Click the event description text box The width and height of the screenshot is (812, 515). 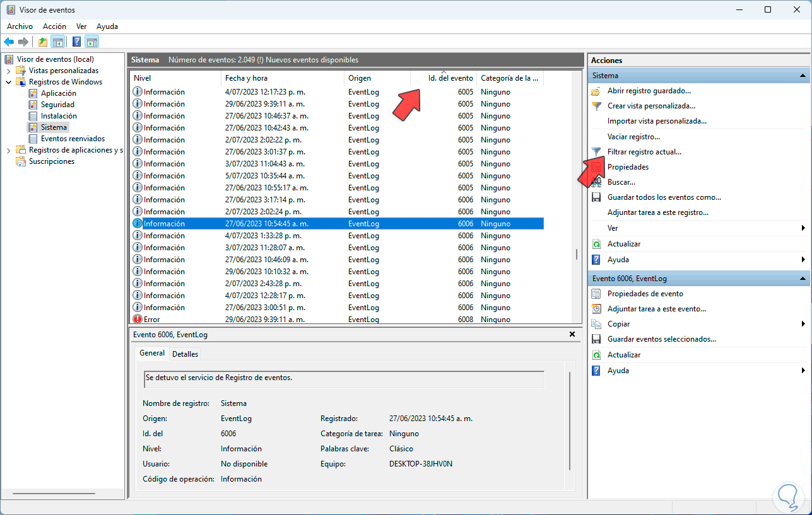[x=344, y=379]
